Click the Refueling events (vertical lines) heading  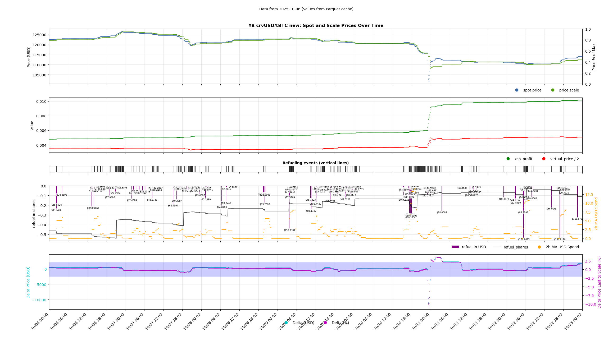pos(315,163)
